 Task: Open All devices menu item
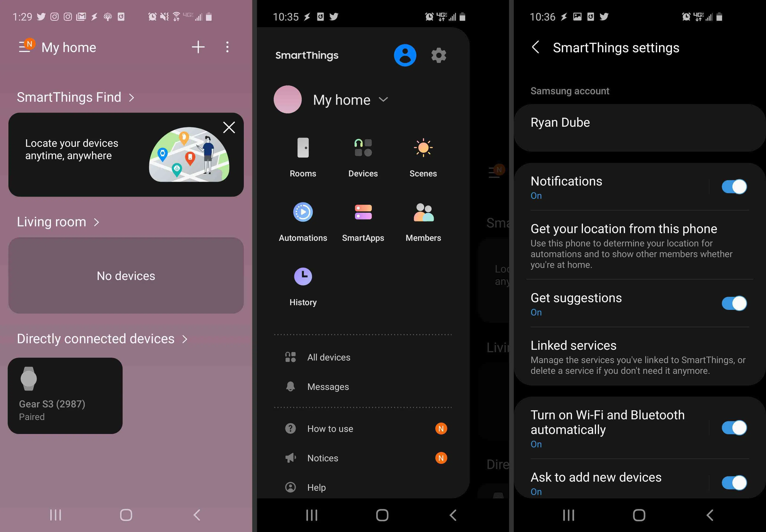click(329, 357)
